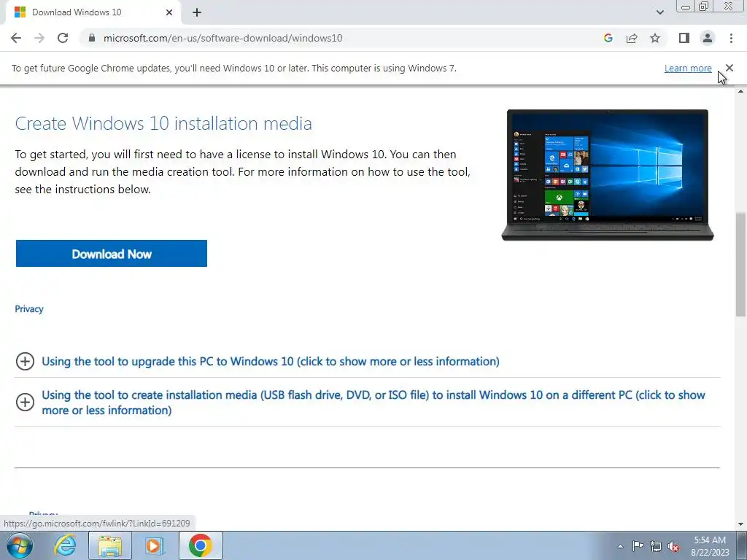Open the Privacy link below Download Now
The image size is (747, 560).
pos(29,309)
